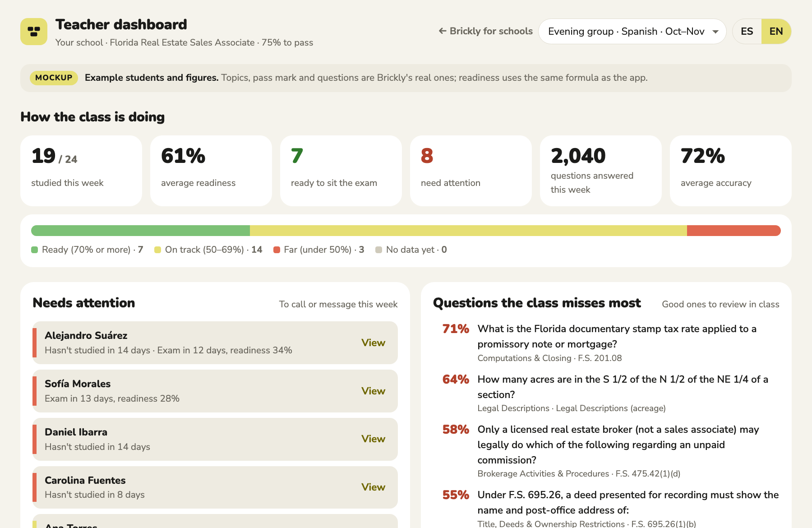Viewport: 812px width, 528px height.
Task: View Alejandro Suárez's details
Action: (373, 343)
